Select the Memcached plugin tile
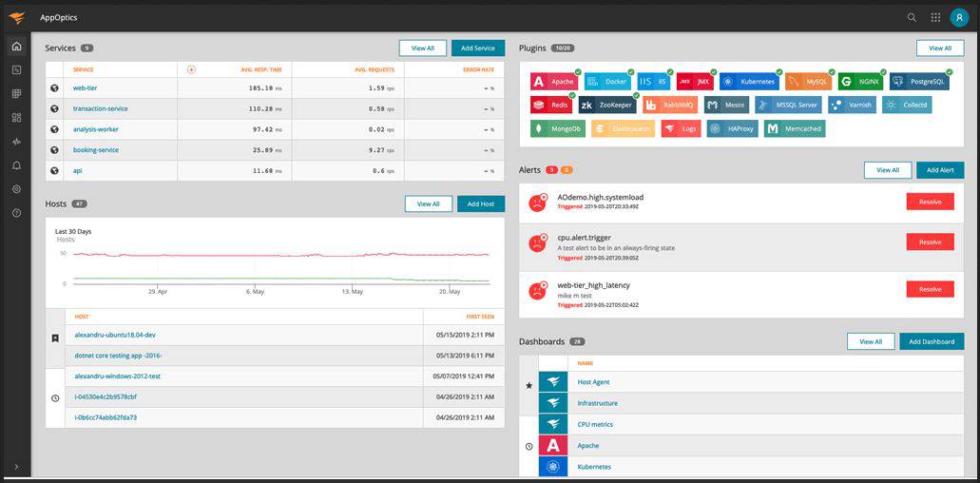Viewport: 980px width, 483px height. 795,128
